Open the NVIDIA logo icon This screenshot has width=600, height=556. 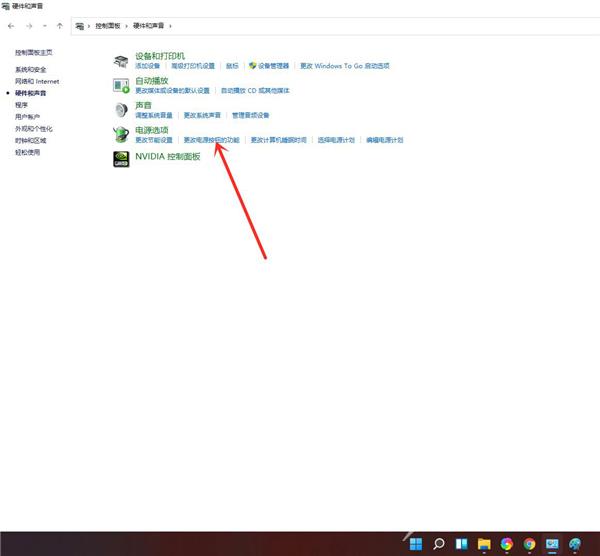pyautogui.click(x=121, y=159)
